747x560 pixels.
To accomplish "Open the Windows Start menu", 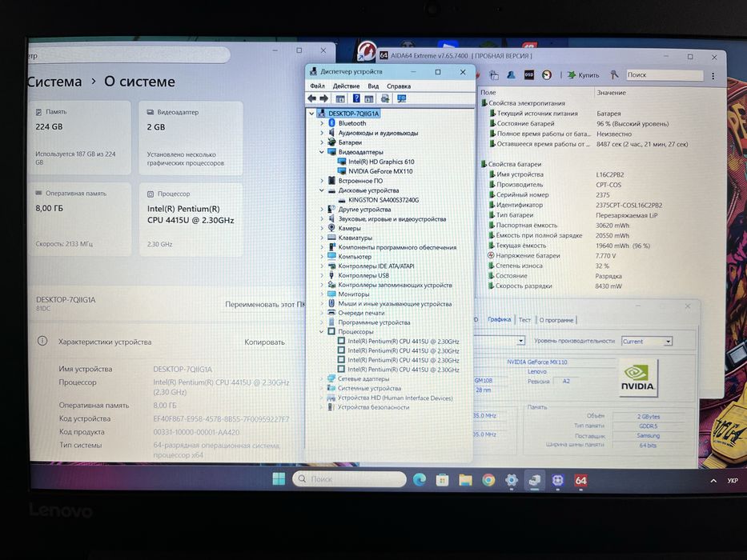I will tap(279, 479).
